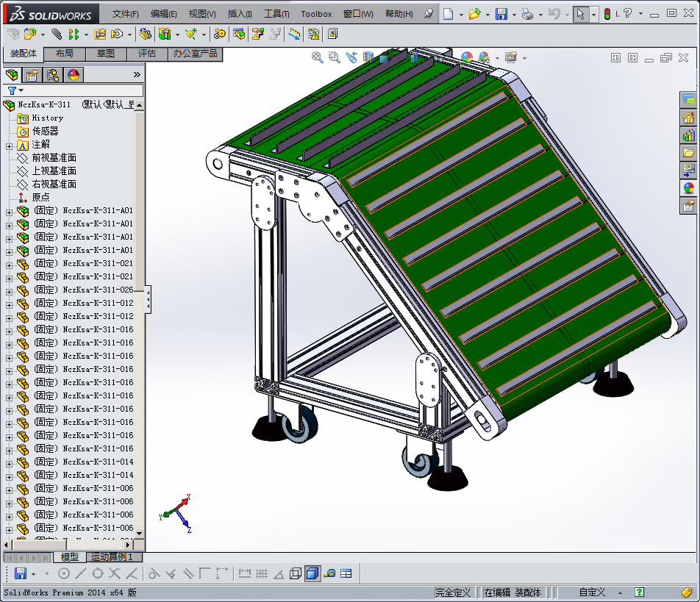
Task: Open the 工具(T) menu
Action: tap(276, 14)
